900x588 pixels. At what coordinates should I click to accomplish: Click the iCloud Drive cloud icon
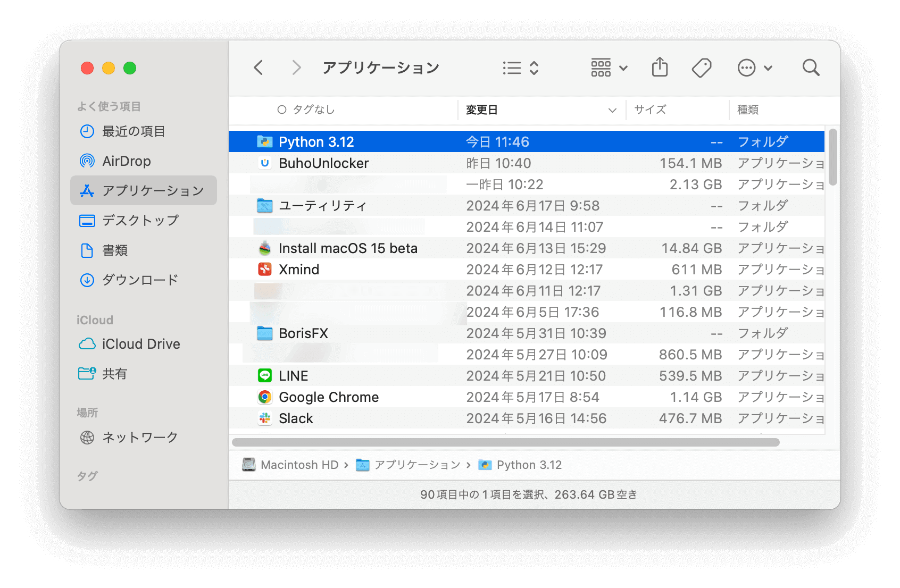(x=87, y=344)
